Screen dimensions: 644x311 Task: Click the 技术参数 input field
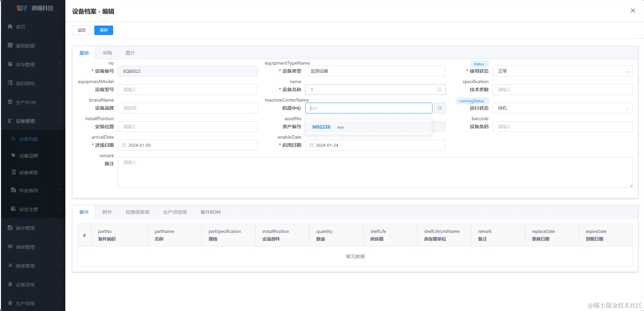(x=562, y=90)
